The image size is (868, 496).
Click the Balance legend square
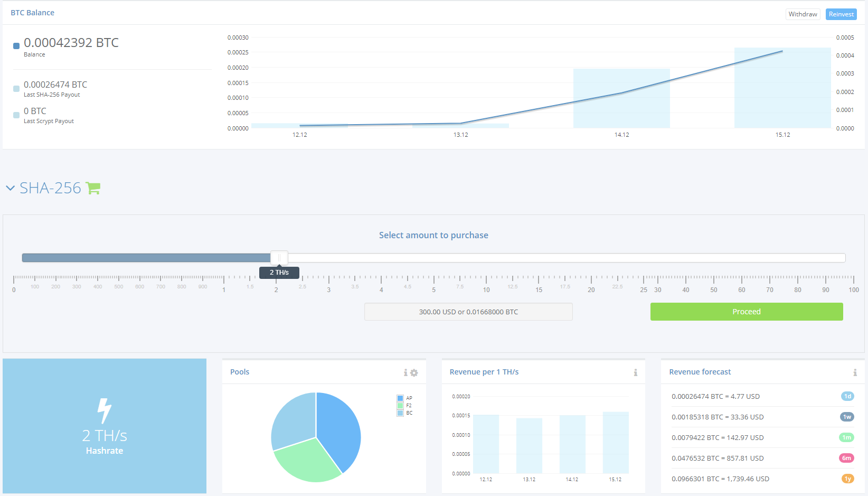click(16, 46)
